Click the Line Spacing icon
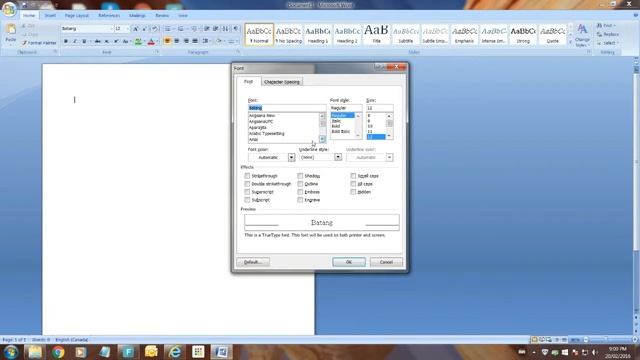 coord(205,41)
